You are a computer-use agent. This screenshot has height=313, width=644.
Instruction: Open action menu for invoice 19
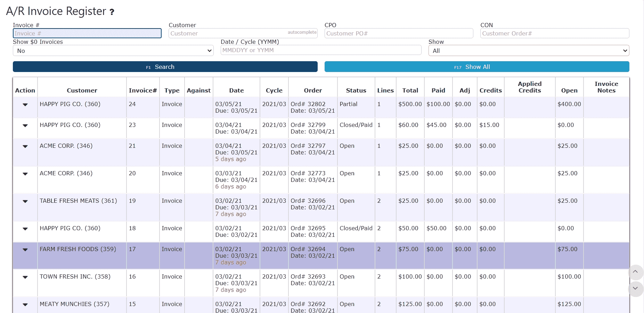coord(25,201)
